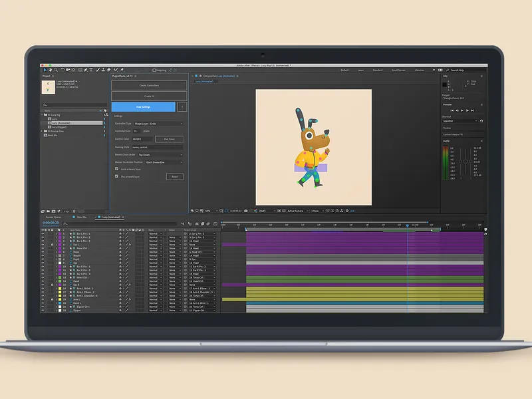Open the Active Camera dropdown in viewer
Screen dimensions: 532x399
click(x=298, y=211)
